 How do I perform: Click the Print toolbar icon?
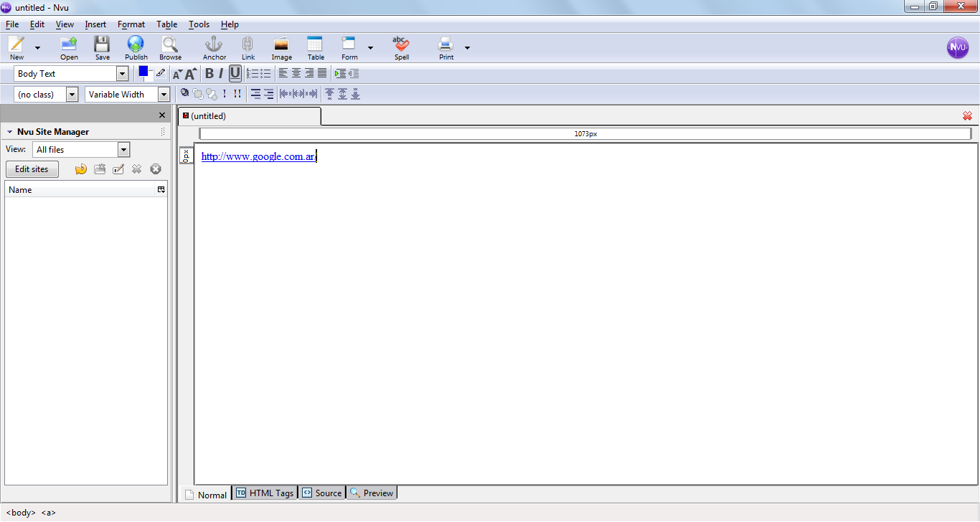coord(446,47)
